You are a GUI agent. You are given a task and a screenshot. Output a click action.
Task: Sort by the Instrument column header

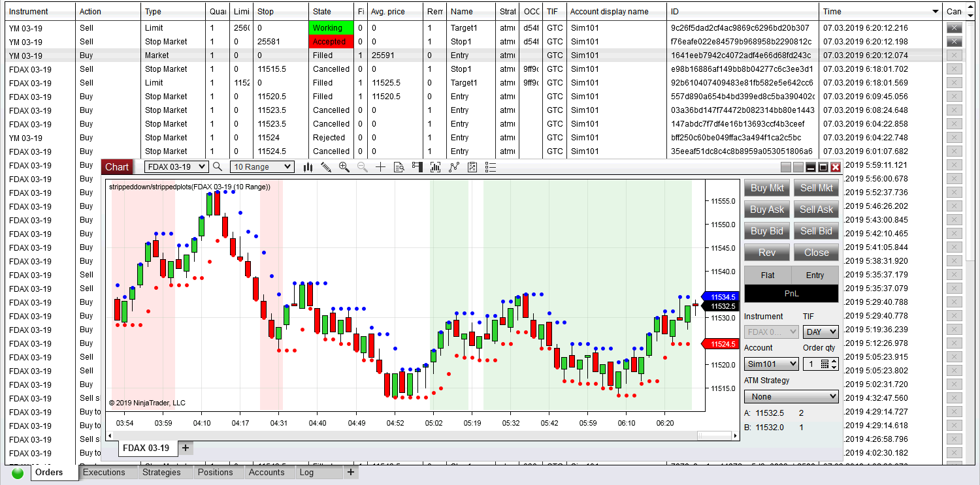point(40,12)
